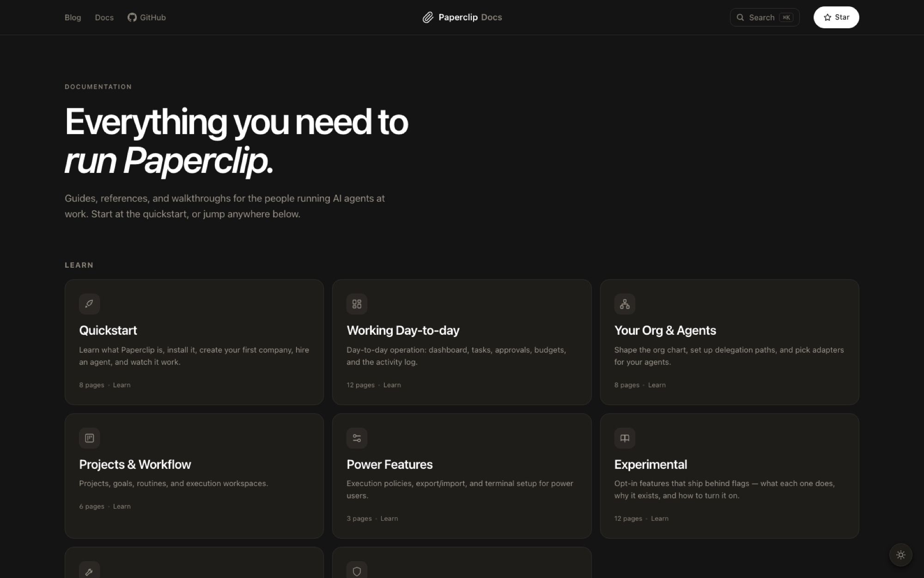The image size is (924, 578).
Task: Click '12 pages' on the Experimental card
Action: coord(628,518)
